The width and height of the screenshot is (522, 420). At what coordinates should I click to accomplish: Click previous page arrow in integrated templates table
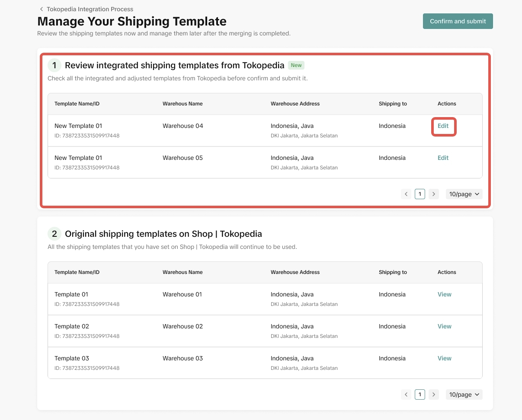tap(406, 194)
